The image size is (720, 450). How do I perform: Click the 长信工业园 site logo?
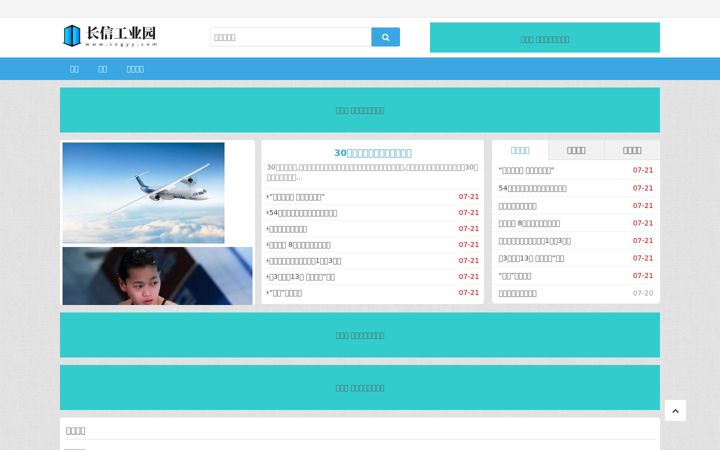click(x=110, y=36)
